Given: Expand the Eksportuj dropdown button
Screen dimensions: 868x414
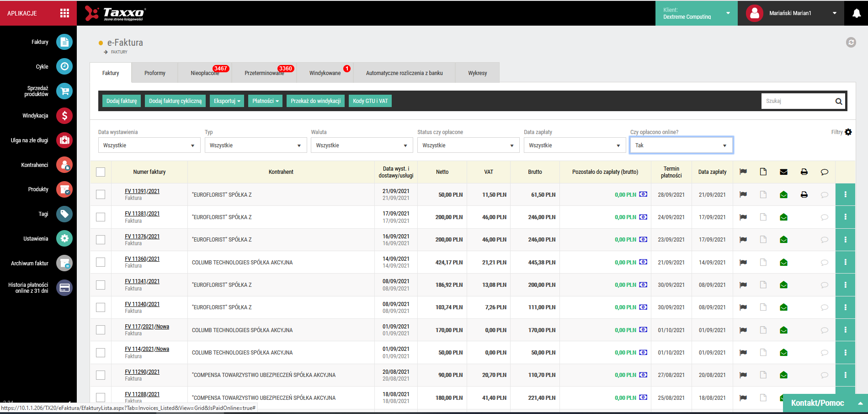Looking at the screenshot, I should pyautogui.click(x=227, y=101).
